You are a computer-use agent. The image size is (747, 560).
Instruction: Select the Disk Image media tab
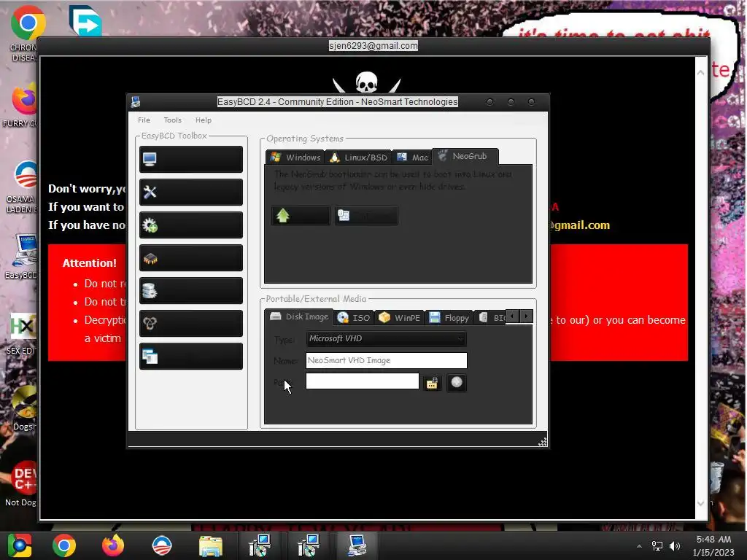point(299,316)
